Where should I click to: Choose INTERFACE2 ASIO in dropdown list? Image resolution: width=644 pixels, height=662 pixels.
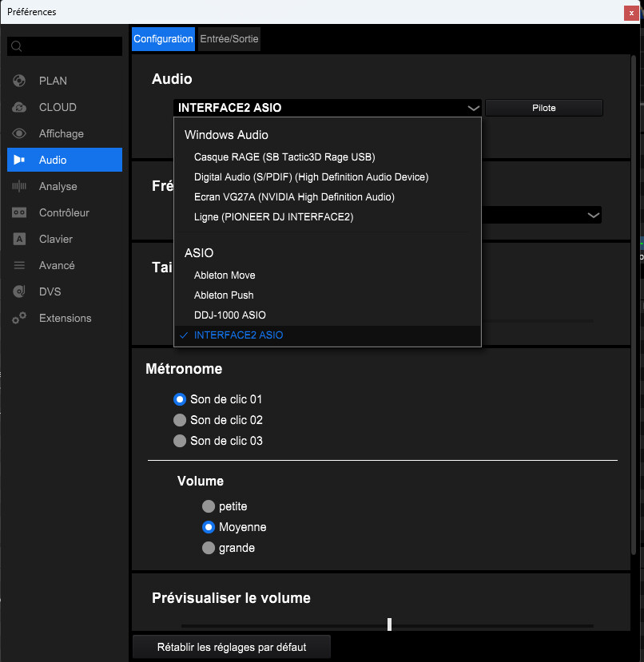click(x=328, y=335)
